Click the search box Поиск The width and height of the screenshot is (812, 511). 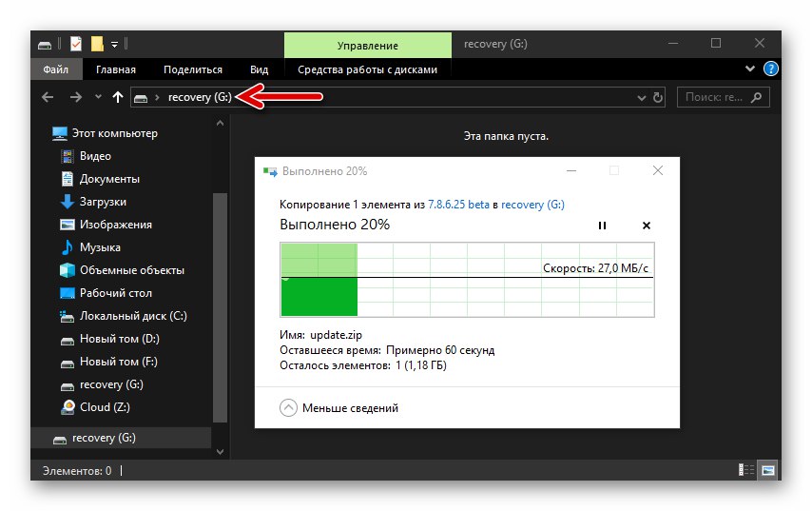click(723, 97)
